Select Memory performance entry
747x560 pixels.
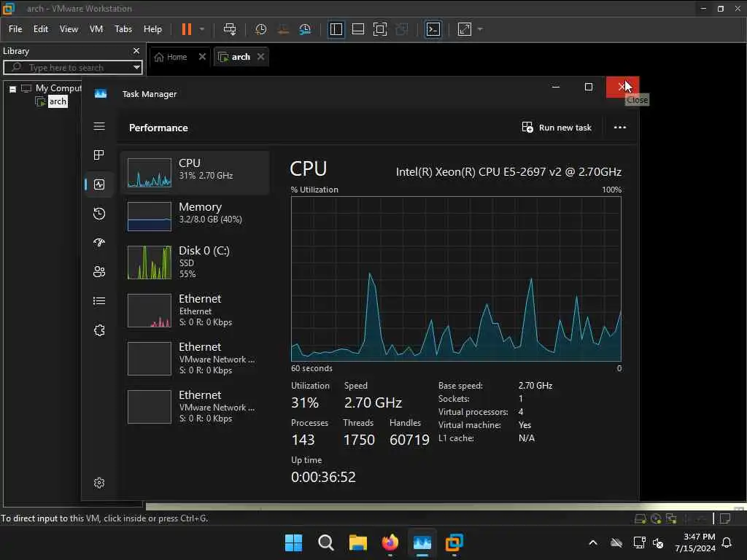[195, 216]
